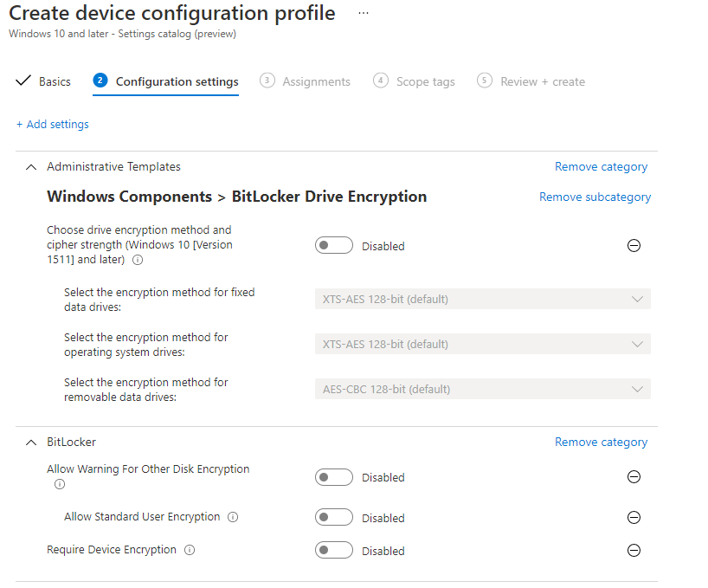The width and height of the screenshot is (708, 588).
Task: Open removable data drives encryption dropdown
Action: 483,390
